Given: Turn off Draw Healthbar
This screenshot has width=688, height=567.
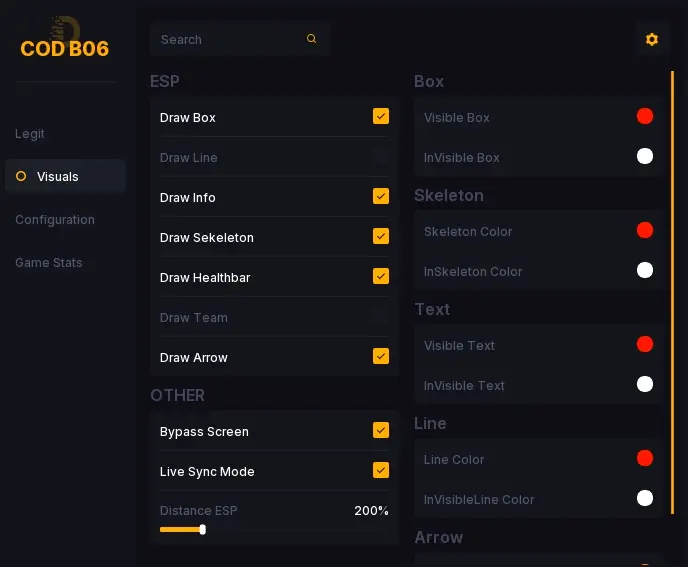Looking at the screenshot, I should 381,277.
